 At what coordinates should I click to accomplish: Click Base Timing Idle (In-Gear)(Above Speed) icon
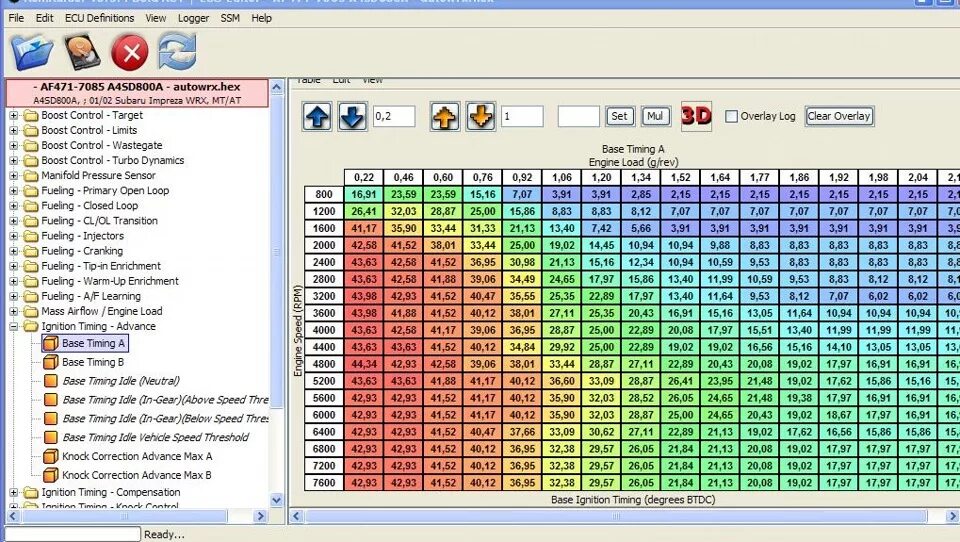[x=51, y=400]
